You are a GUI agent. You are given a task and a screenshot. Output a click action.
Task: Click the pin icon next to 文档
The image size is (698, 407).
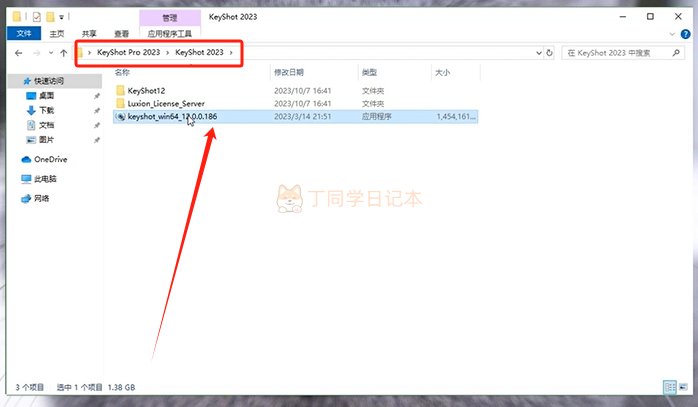(x=97, y=126)
